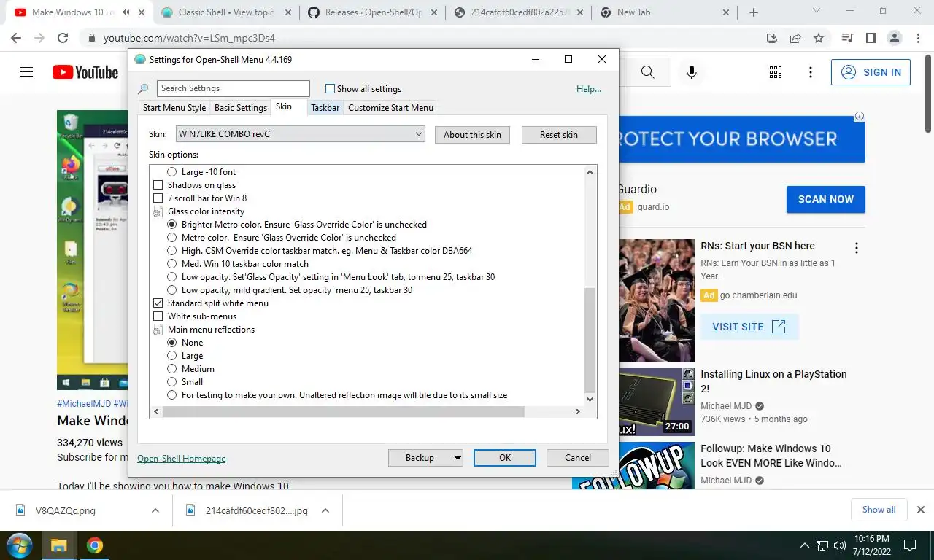
Task: Click the YouTube search magnifier button
Action: pos(647,71)
